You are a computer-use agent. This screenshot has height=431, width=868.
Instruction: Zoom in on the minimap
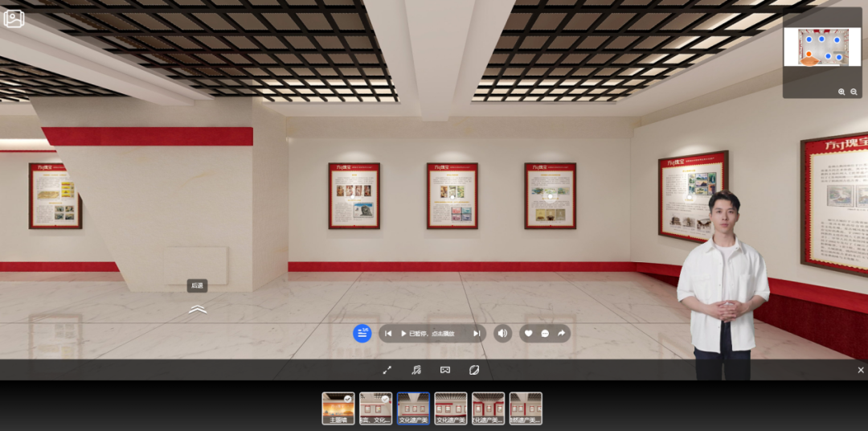[x=841, y=92]
